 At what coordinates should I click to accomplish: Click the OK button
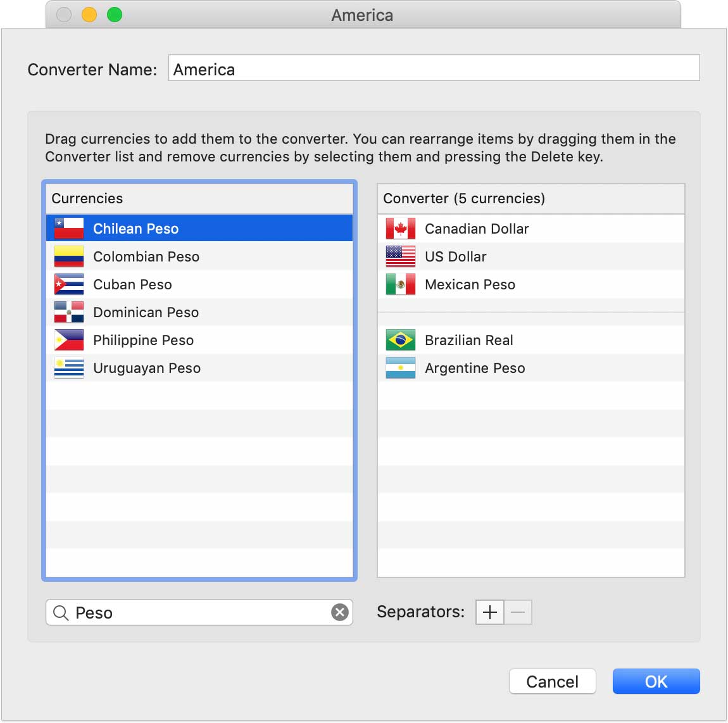click(x=656, y=681)
